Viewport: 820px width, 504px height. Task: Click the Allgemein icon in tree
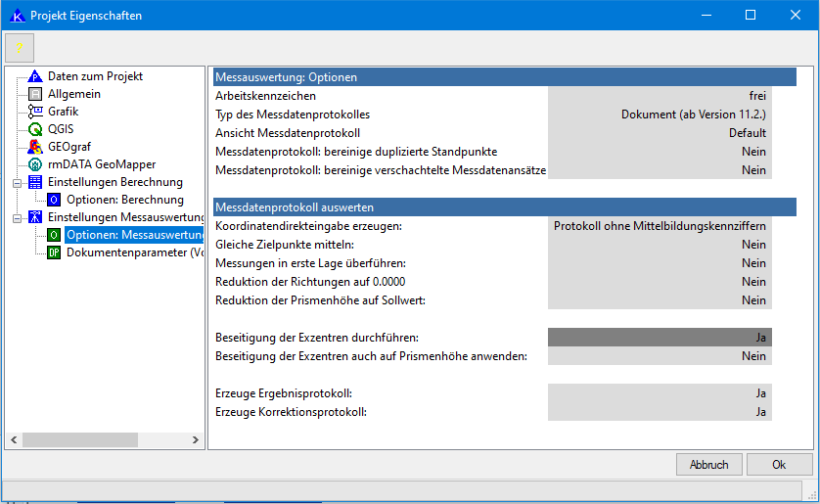tap(35, 94)
